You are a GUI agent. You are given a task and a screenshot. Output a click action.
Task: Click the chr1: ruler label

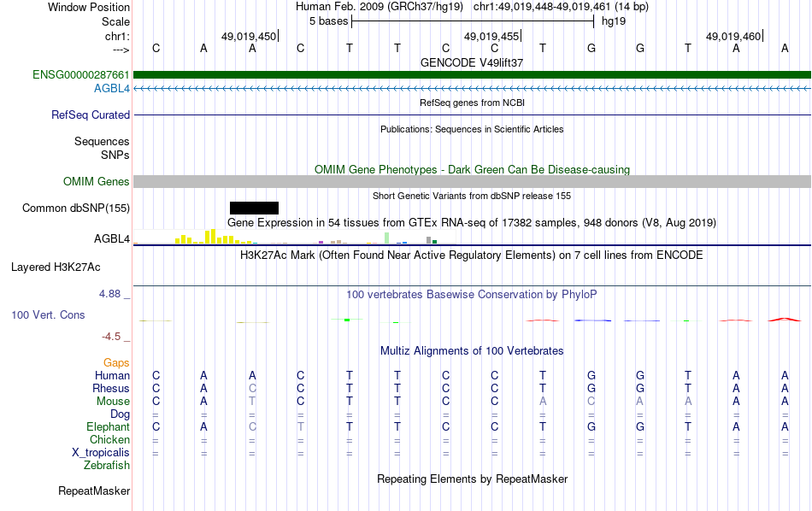[117, 36]
